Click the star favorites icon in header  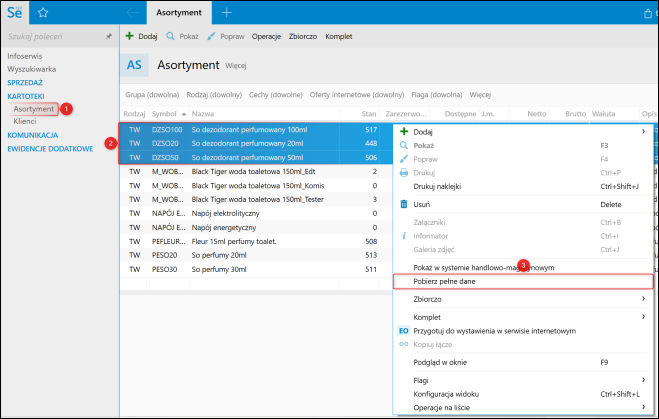(42, 12)
